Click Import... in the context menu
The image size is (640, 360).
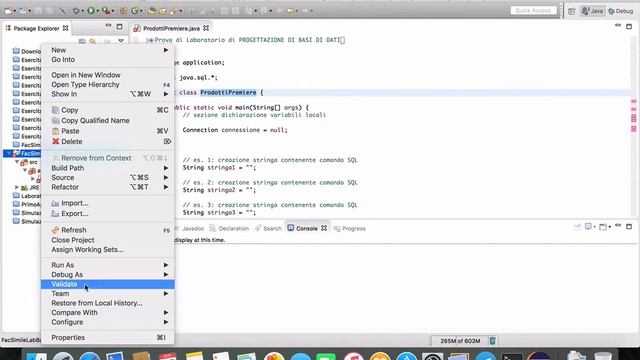click(x=108, y=203)
